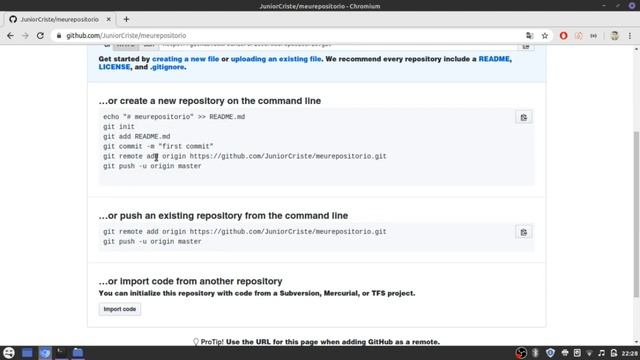Click the browser forward arrow
This screenshot has height=360, width=640.
(25, 36)
